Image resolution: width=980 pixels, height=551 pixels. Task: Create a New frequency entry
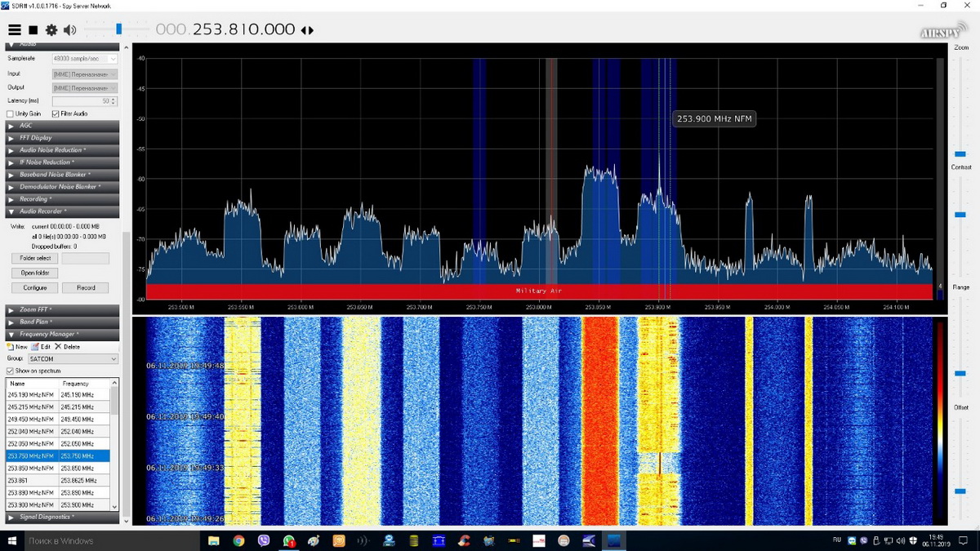point(17,347)
